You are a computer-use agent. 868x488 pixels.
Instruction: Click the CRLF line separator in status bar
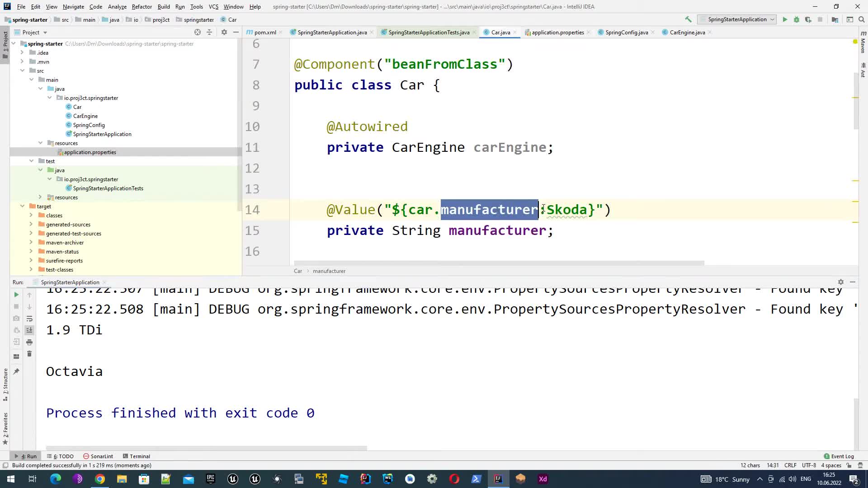pyautogui.click(x=790, y=465)
